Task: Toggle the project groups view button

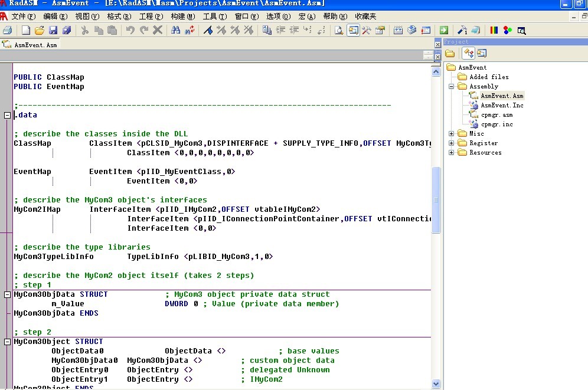Action: pyautogui.click(x=469, y=54)
